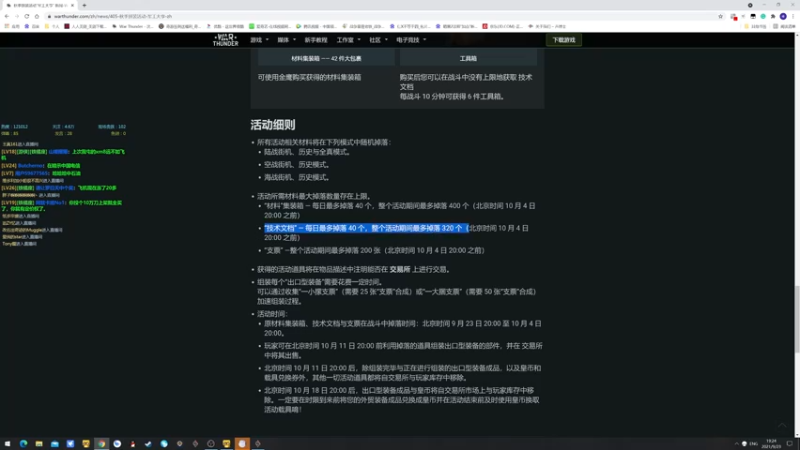
Task: Click the ENG input language indicator
Action: [754, 444]
